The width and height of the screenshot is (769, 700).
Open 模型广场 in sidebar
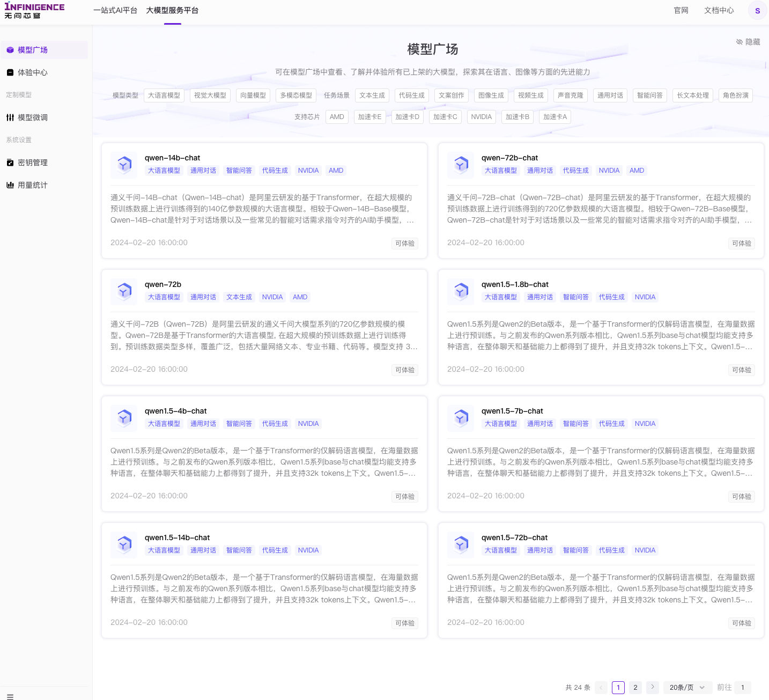44,50
